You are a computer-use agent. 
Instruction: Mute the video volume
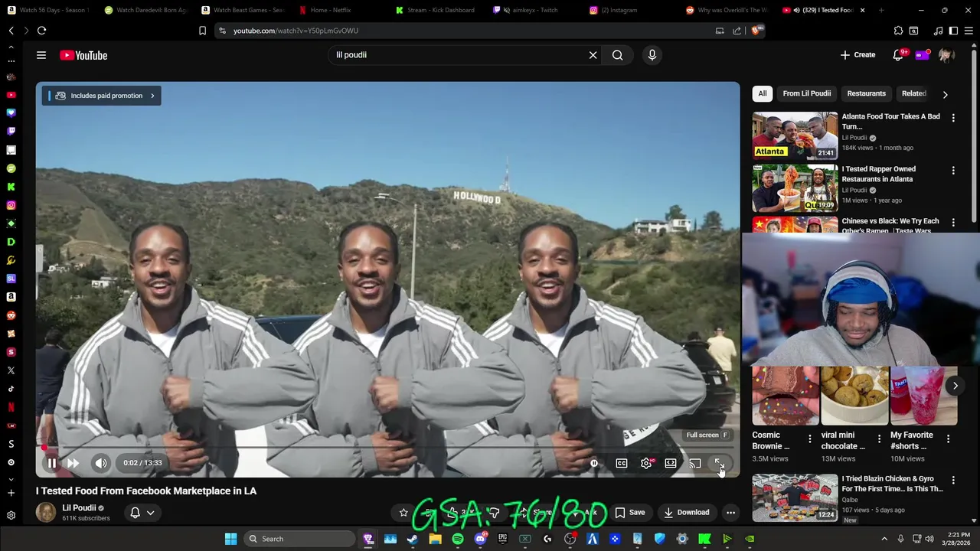pyautogui.click(x=101, y=463)
